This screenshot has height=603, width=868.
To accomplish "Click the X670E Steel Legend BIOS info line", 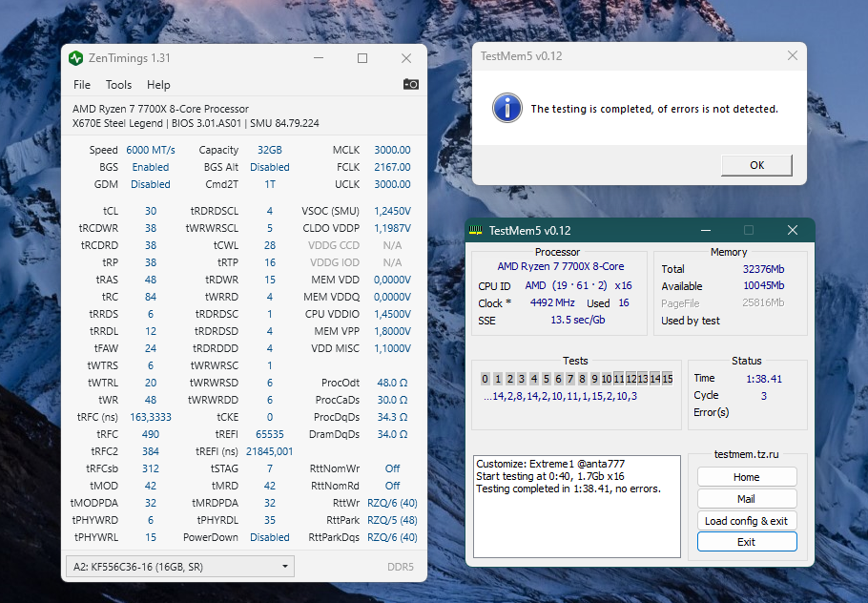I will (x=196, y=123).
